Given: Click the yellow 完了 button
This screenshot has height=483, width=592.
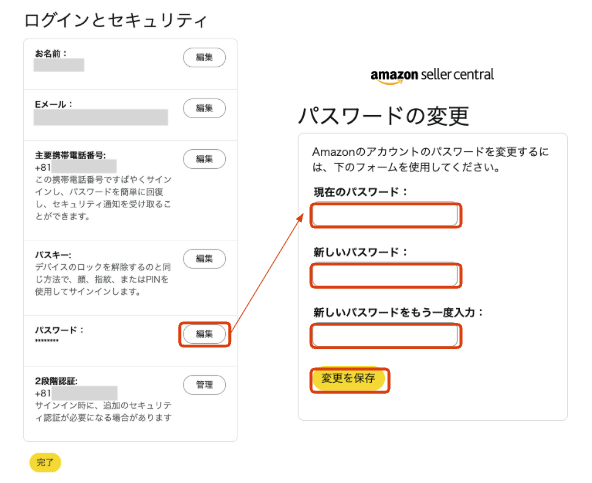Looking at the screenshot, I should (x=45, y=462).
